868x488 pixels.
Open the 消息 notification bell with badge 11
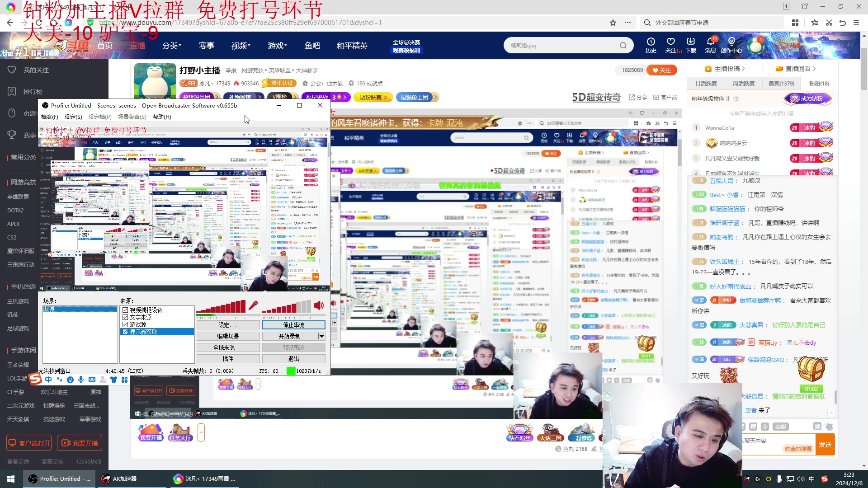coord(710,45)
